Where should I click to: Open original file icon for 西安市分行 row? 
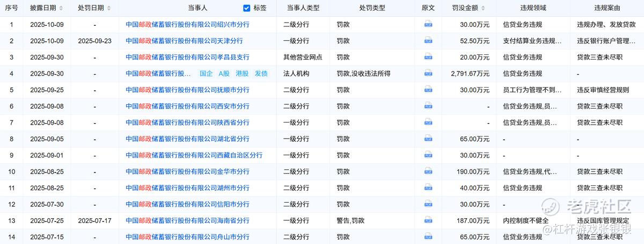pyautogui.click(x=428, y=106)
